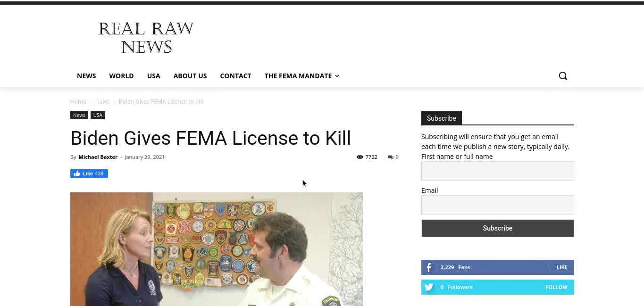Click the Michael Baxter author link
This screenshot has height=306, width=644.
point(98,157)
